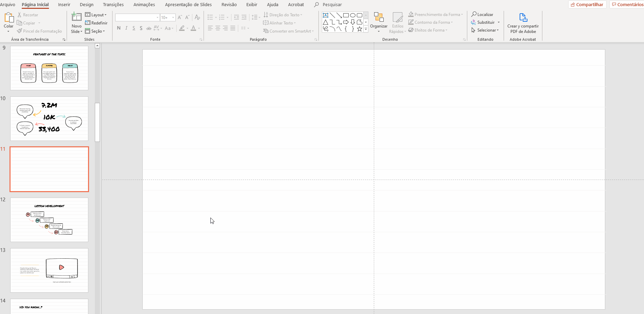Select the five-point star shape

(360, 29)
